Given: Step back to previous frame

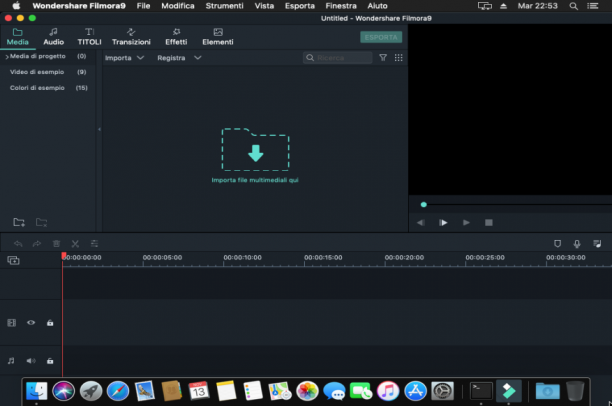Looking at the screenshot, I should click(x=421, y=223).
